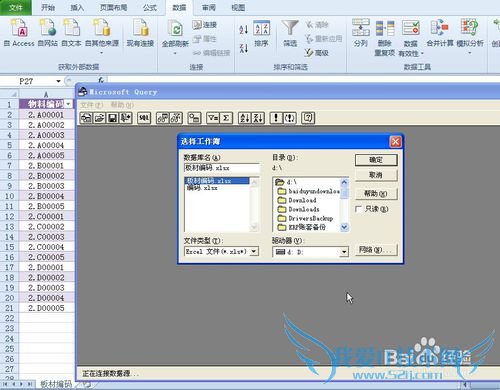
Task: Click the Open Query folder icon
Action: point(99,118)
